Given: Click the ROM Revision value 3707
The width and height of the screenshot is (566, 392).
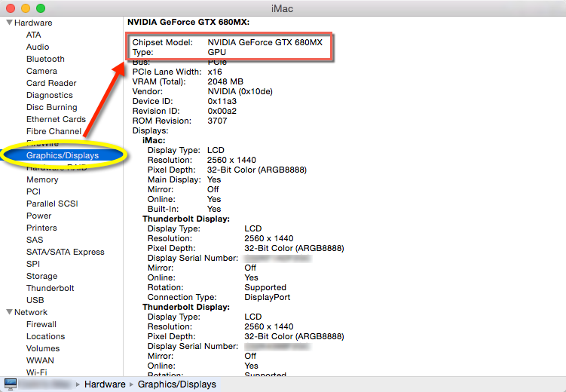Looking at the screenshot, I should pos(217,121).
